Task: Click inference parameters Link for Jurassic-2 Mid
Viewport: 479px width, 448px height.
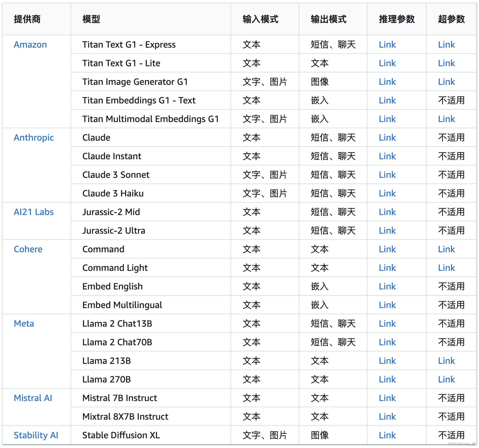Action: click(x=387, y=212)
